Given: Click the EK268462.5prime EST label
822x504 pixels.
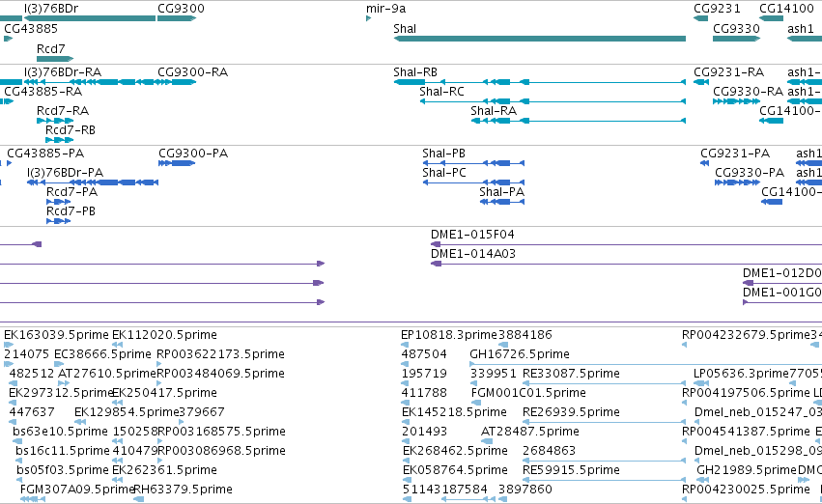Looking at the screenshot, I should pyautogui.click(x=455, y=451).
